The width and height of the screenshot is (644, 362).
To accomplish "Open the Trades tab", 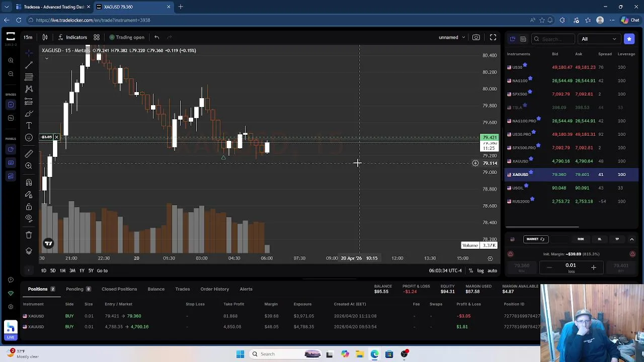I will coord(183,289).
